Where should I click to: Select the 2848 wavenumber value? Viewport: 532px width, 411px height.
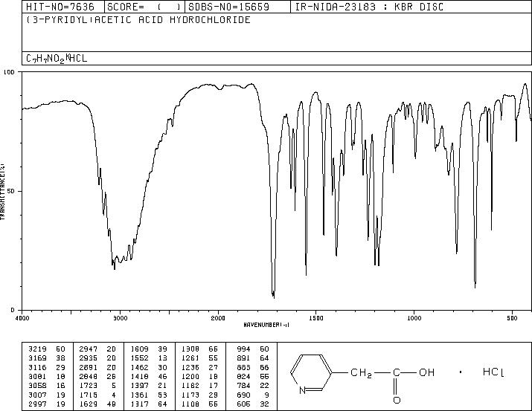coord(89,376)
